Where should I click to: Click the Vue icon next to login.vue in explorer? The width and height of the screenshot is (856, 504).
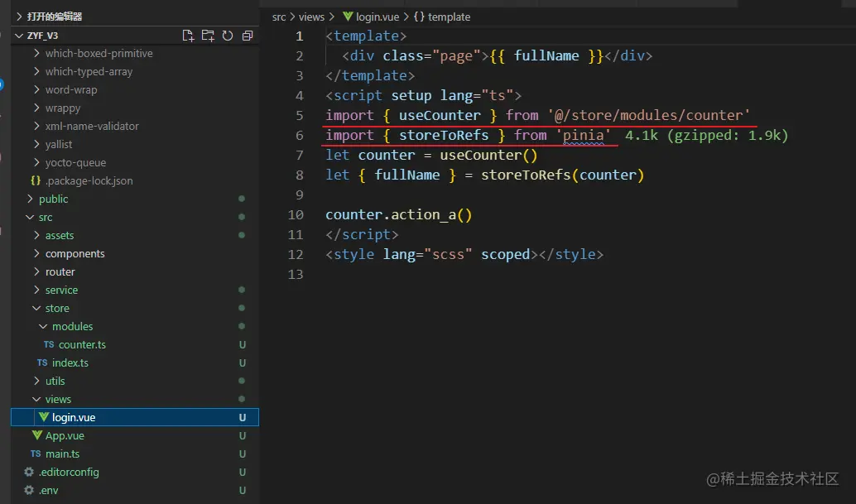coord(44,417)
